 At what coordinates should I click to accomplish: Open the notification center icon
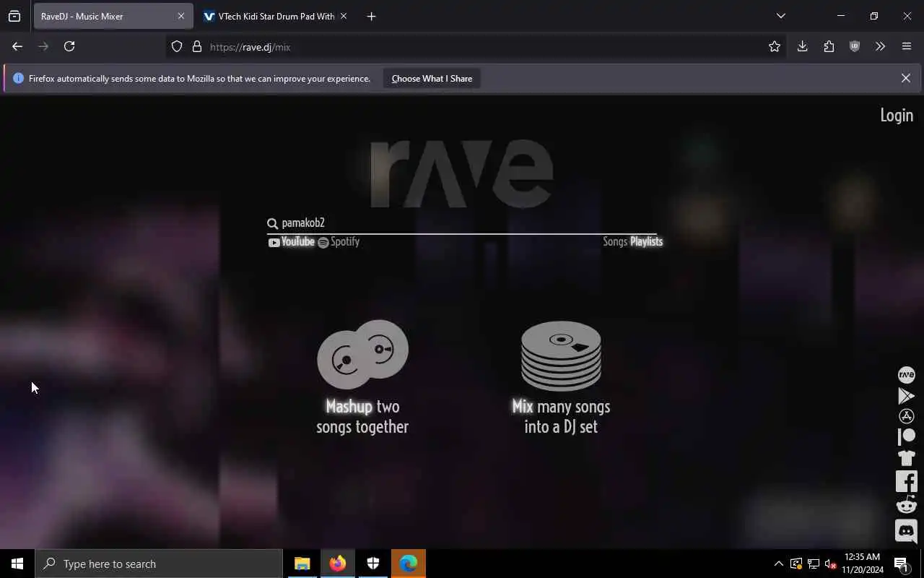[901, 564]
